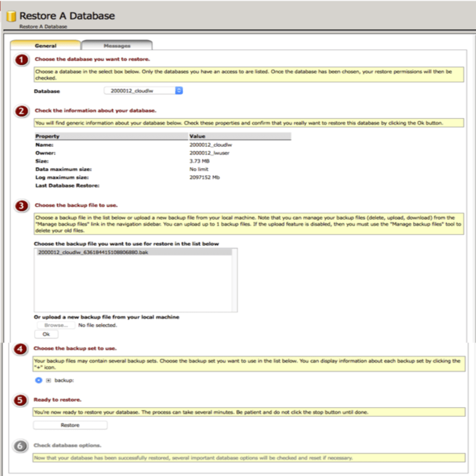476x476 pixels.
Task: Click the Last Database Restore label
Action: coord(67,185)
